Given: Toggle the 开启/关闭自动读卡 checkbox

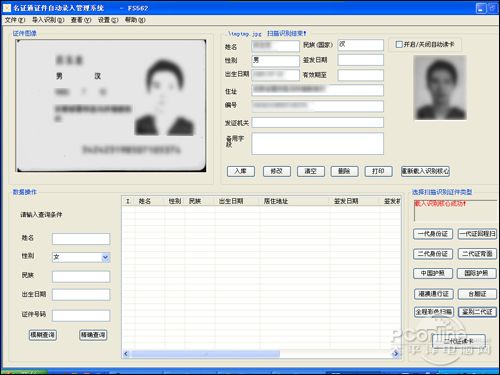Looking at the screenshot, I should (399, 44).
